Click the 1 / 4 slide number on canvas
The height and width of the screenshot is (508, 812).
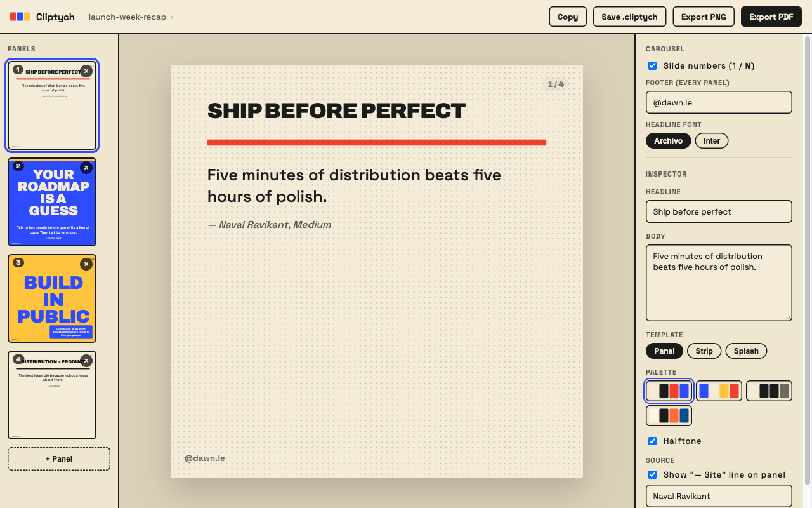pyautogui.click(x=556, y=84)
